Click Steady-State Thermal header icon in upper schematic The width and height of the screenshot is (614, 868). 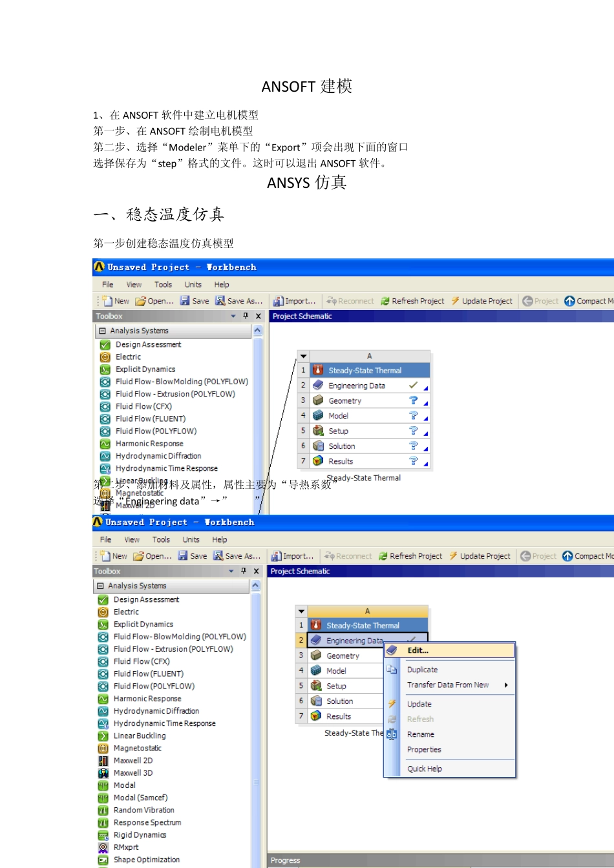click(x=318, y=370)
